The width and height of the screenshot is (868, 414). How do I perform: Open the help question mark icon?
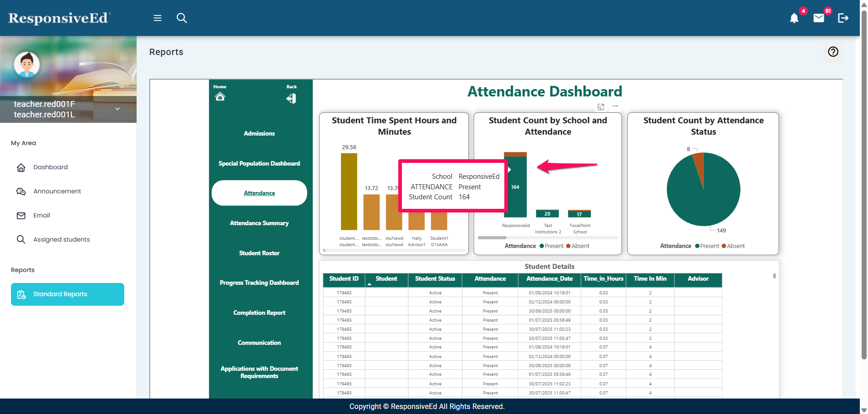coord(833,52)
